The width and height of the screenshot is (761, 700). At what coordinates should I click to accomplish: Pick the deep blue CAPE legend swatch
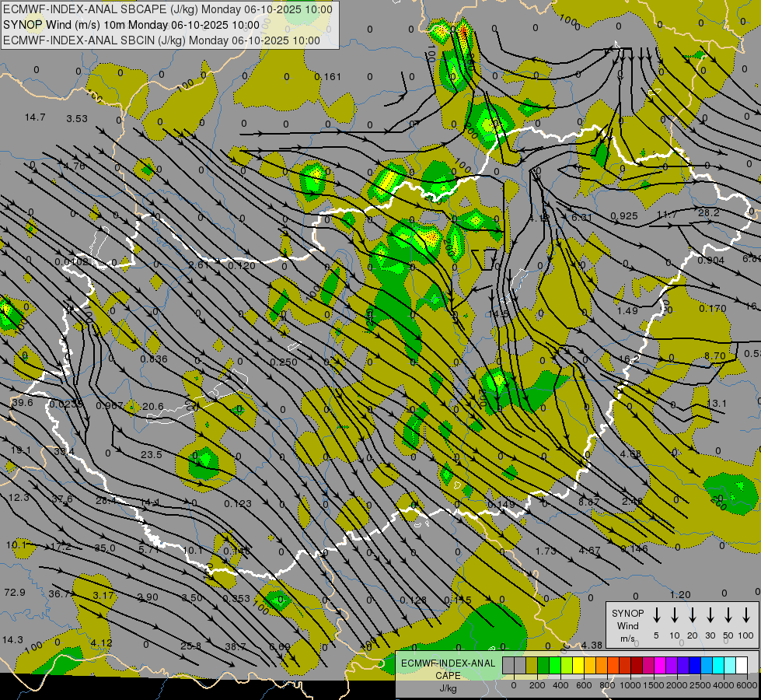click(x=694, y=665)
